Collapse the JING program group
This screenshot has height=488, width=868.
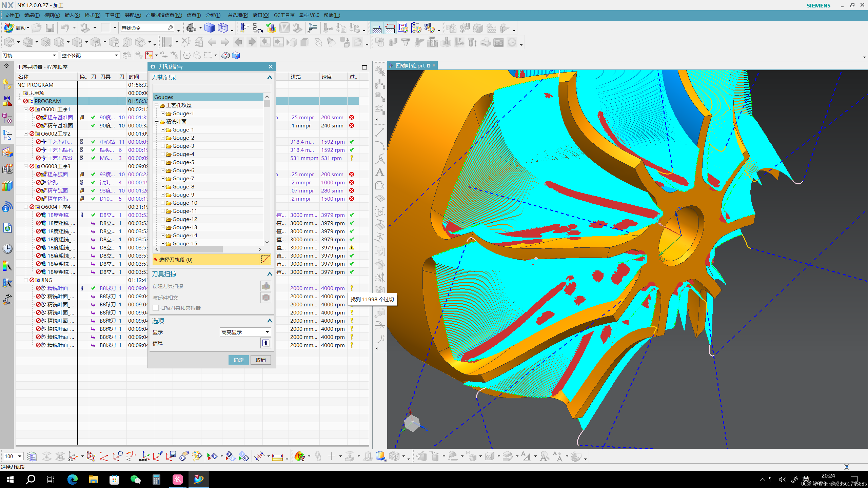[26, 280]
